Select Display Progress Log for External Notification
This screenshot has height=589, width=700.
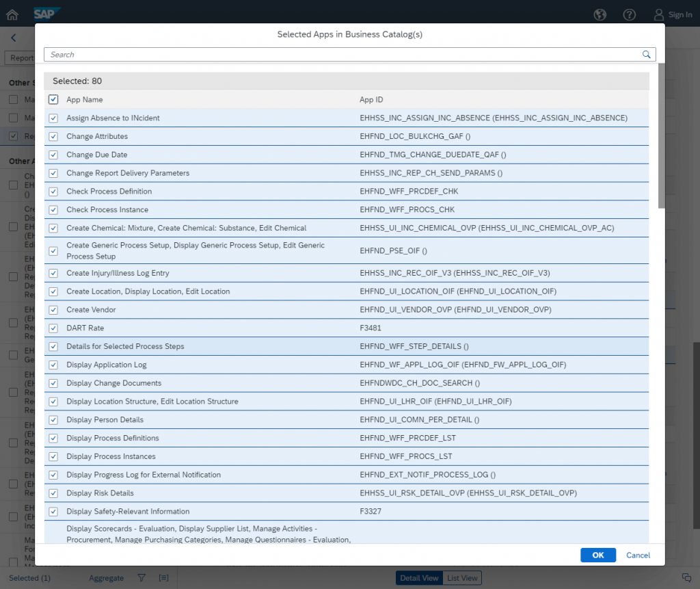(347, 475)
